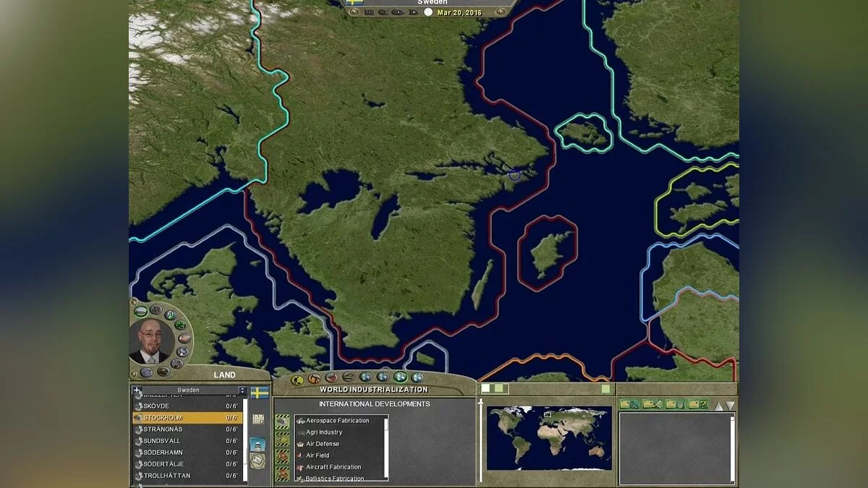
Task: Select Air Defense in developments list
Action: [x=338, y=444]
